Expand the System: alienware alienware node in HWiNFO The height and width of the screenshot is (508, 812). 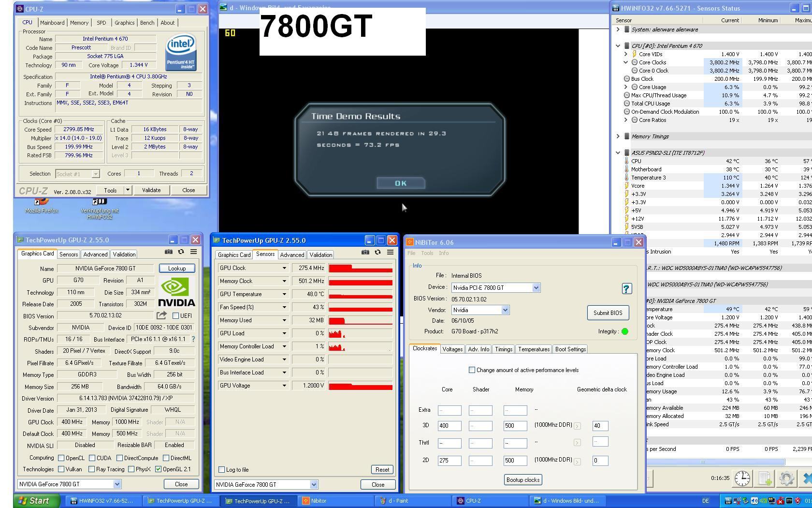point(618,30)
